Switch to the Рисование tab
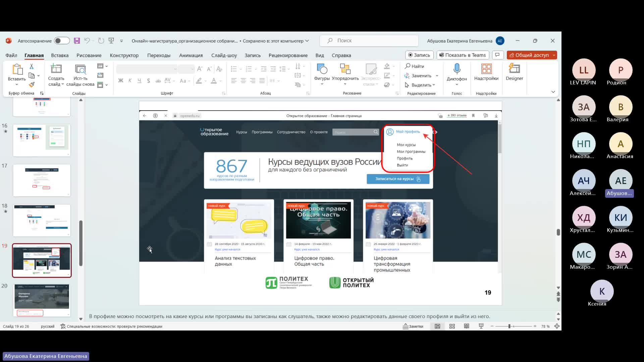This screenshot has width=644, height=362. point(89,55)
